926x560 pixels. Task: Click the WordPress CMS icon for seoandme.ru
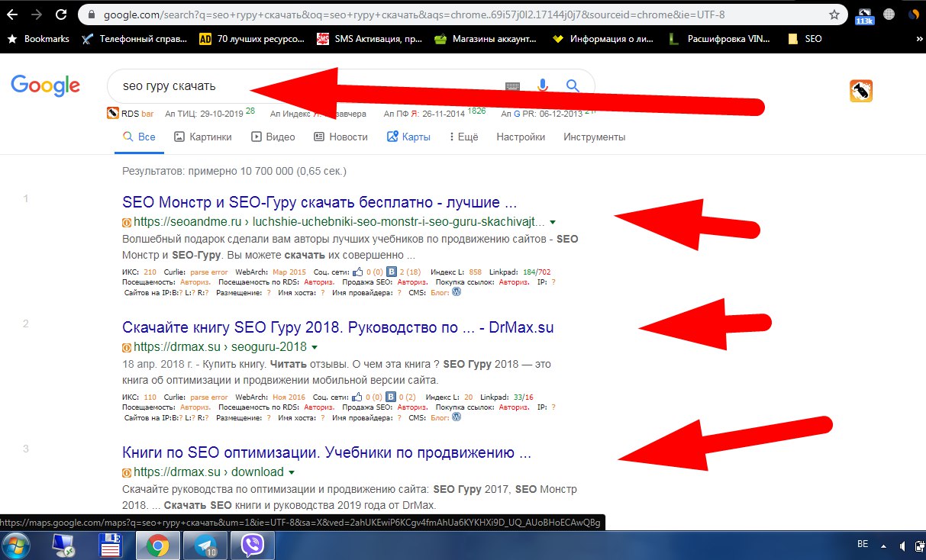(457, 291)
